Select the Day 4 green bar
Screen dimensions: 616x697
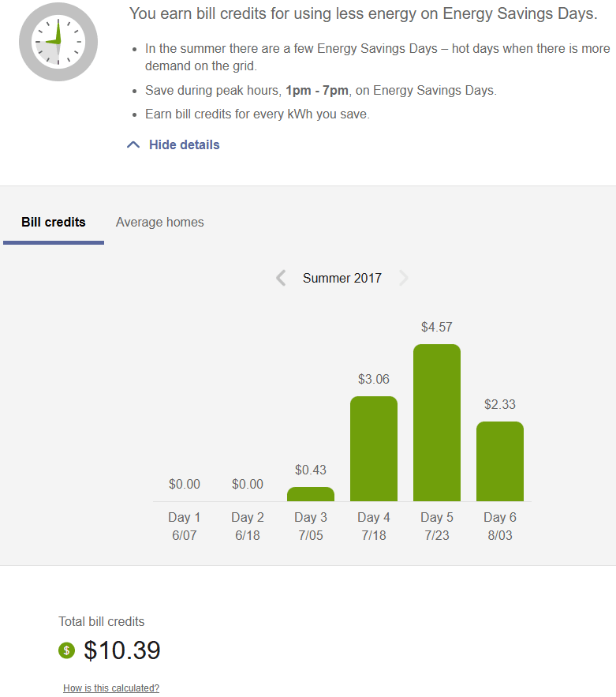[x=373, y=448]
